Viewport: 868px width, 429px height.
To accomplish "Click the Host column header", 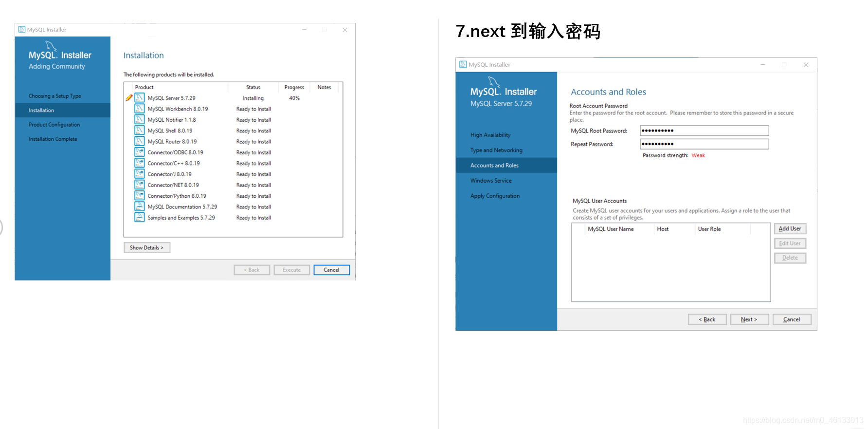I will coord(663,229).
